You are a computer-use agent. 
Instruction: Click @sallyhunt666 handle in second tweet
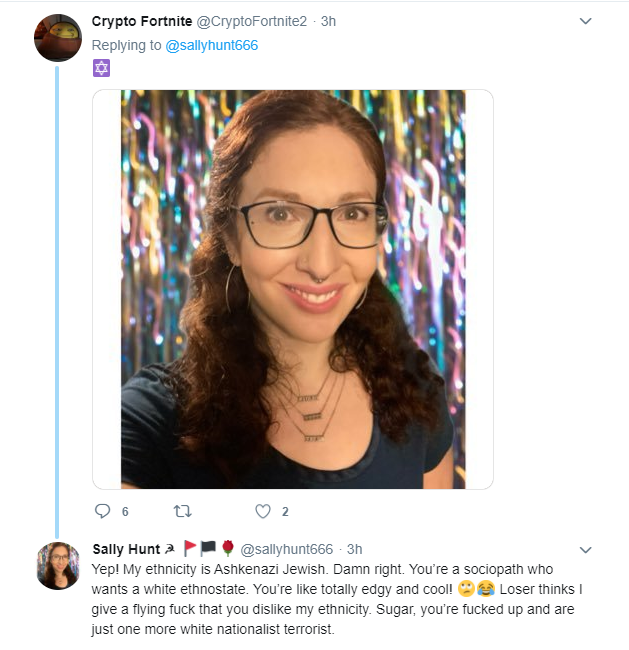click(x=287, y=549)
